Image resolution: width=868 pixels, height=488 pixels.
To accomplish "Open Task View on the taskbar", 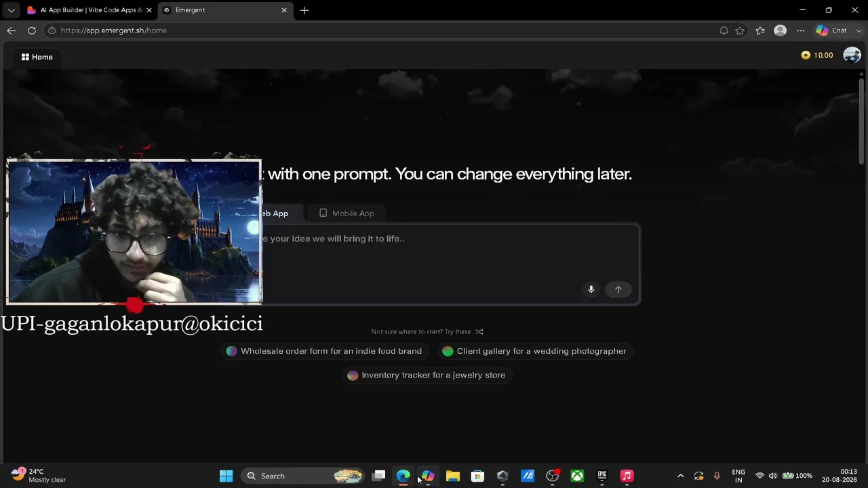I will 379,476.
